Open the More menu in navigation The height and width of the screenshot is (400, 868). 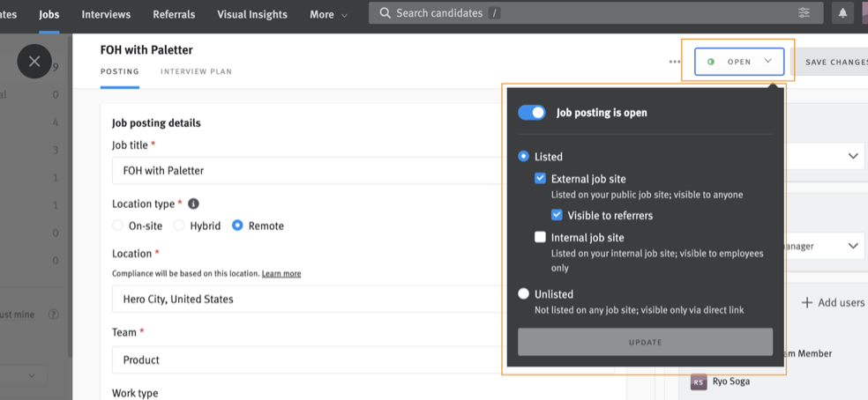click(328, 15)
